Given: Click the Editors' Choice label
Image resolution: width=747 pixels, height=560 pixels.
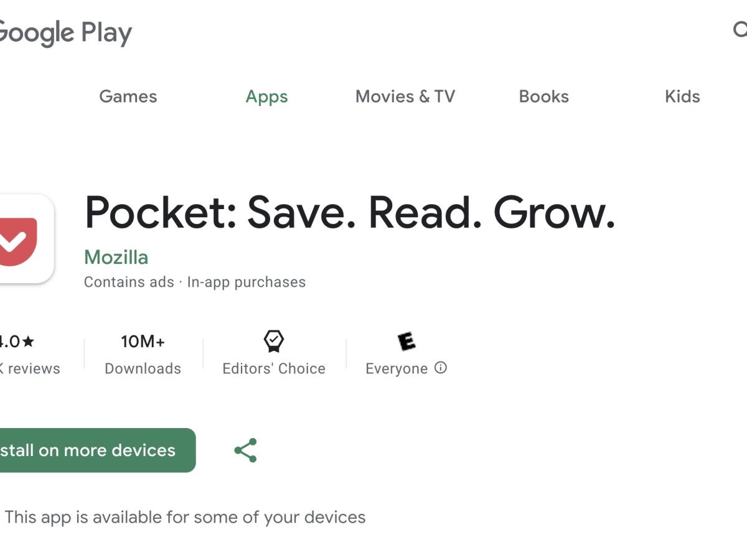Looking at the screenshot, I should tap(274, 368).
